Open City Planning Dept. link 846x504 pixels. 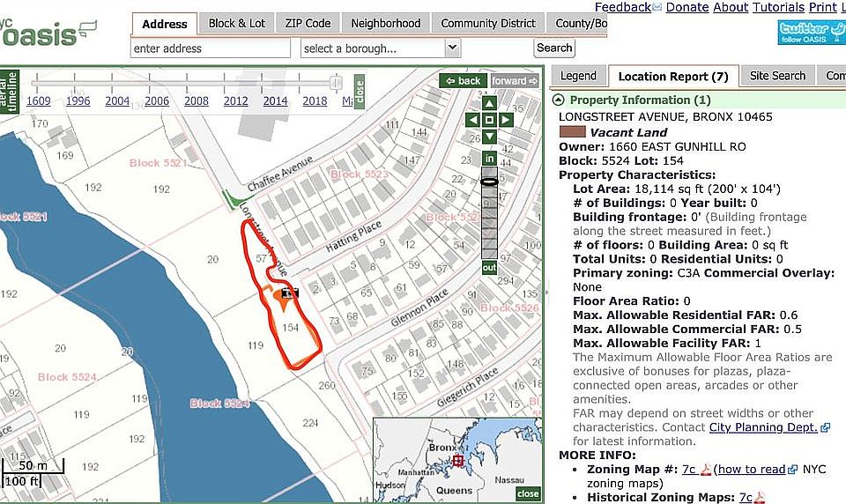tap(763, 427)
